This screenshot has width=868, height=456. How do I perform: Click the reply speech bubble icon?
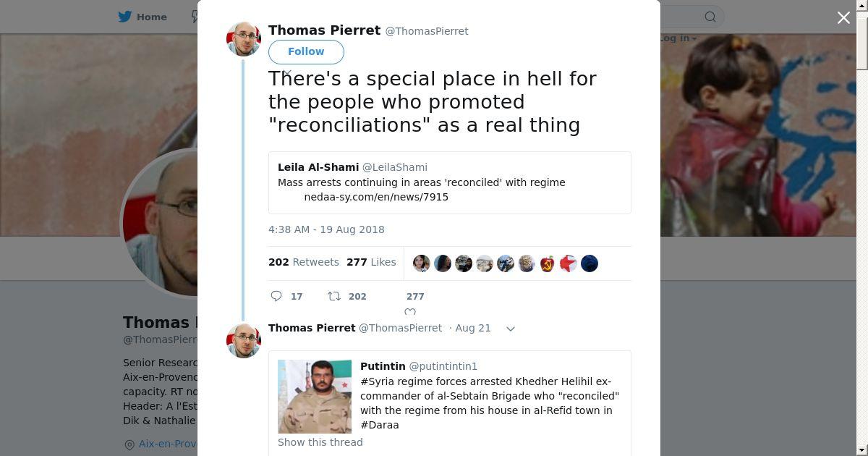pos(276,296)
